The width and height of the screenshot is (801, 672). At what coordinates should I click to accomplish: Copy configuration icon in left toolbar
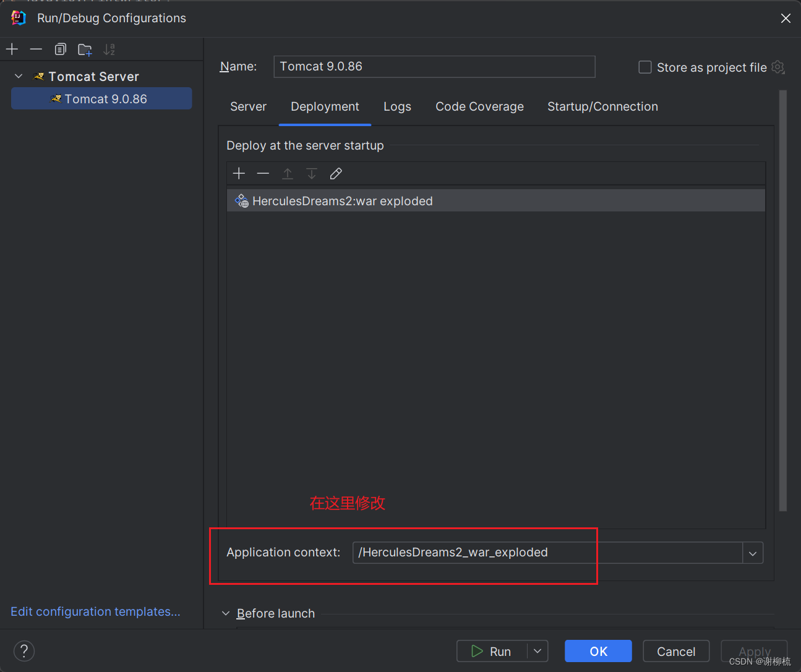point(60,49)
